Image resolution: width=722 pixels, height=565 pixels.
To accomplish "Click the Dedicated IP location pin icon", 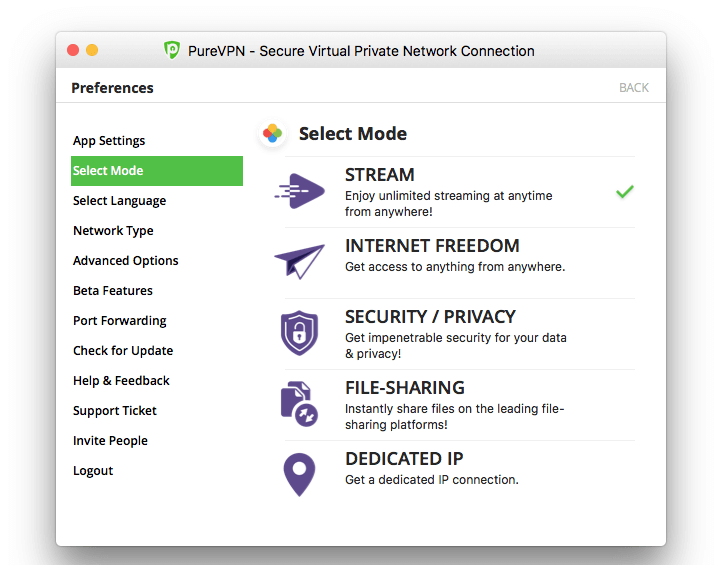I will pyautogui.click(x=299, y=473).
